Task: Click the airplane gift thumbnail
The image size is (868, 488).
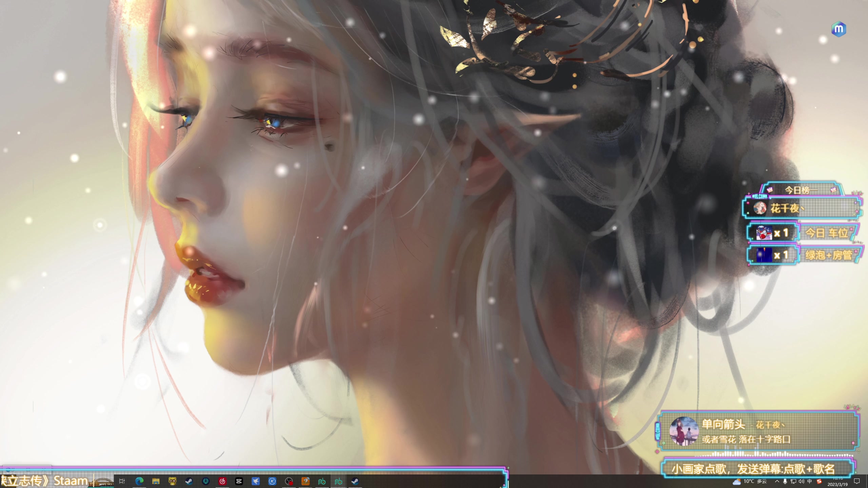Action: coord(764,233)
